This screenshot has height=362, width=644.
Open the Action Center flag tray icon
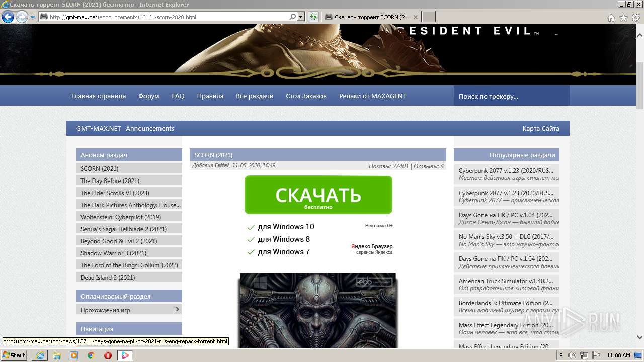(x=595, y=355)
